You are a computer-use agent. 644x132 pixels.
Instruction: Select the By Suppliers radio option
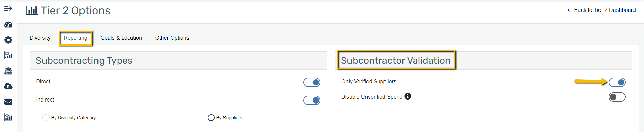click(211, 118)
